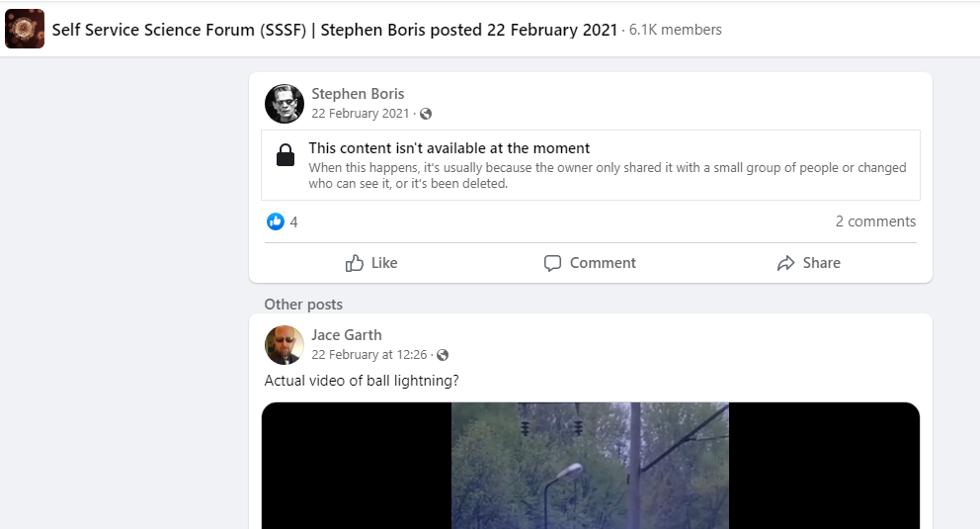Click the 22 February 2021 timestamp

[x=360, y=114]
